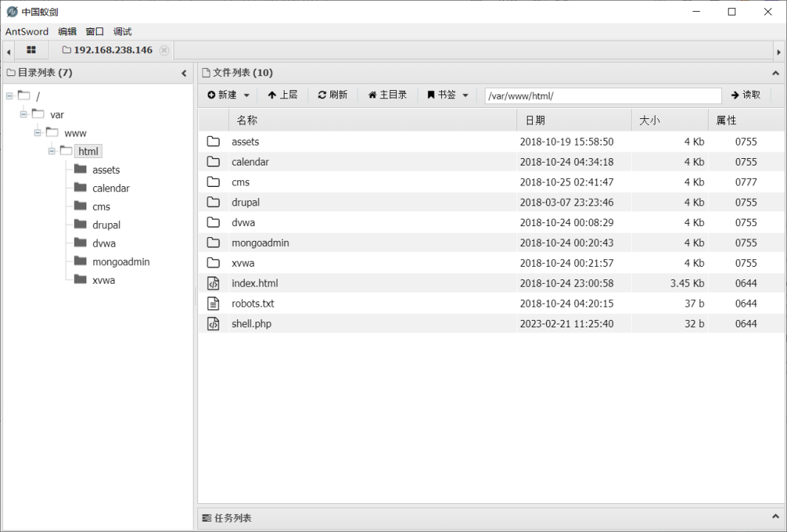Image resolution: width=787 pixels, height=532 pixels.
Task: Click the 读取 button
Action: tap(746, 95)
